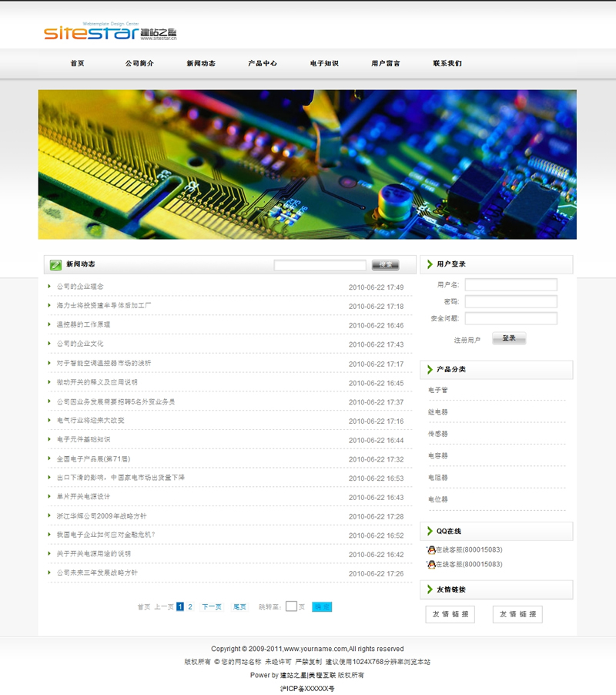This screenshot has height=695, width=616.
Task: Click the green edit icon beside 新闻动态
Action: point(55,265)
